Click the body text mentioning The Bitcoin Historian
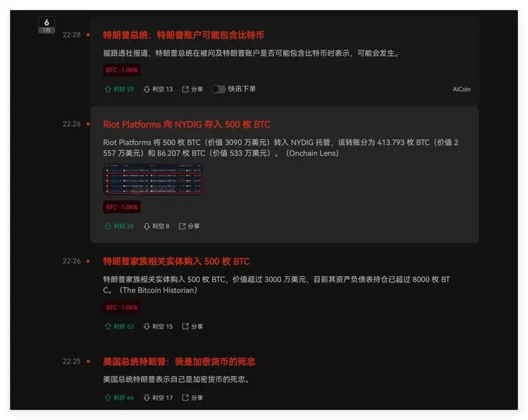 [276, 284]
